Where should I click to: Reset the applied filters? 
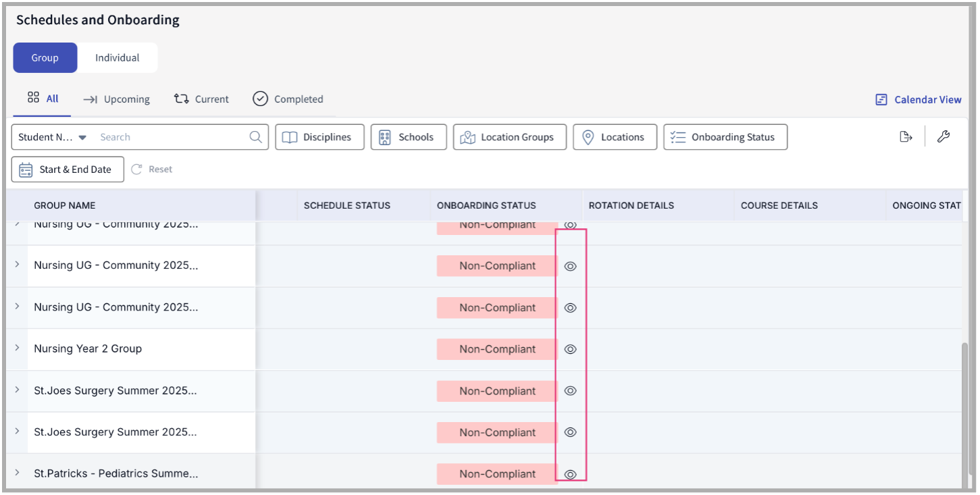(152, 170)
